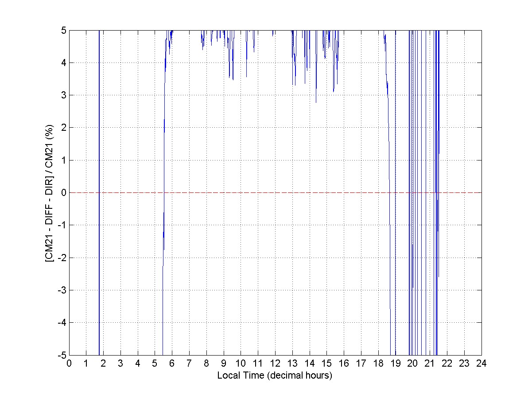Click y-axis tick label '-5'
The height and width of the screenshot is (399, 532).
tap(62, 355)
